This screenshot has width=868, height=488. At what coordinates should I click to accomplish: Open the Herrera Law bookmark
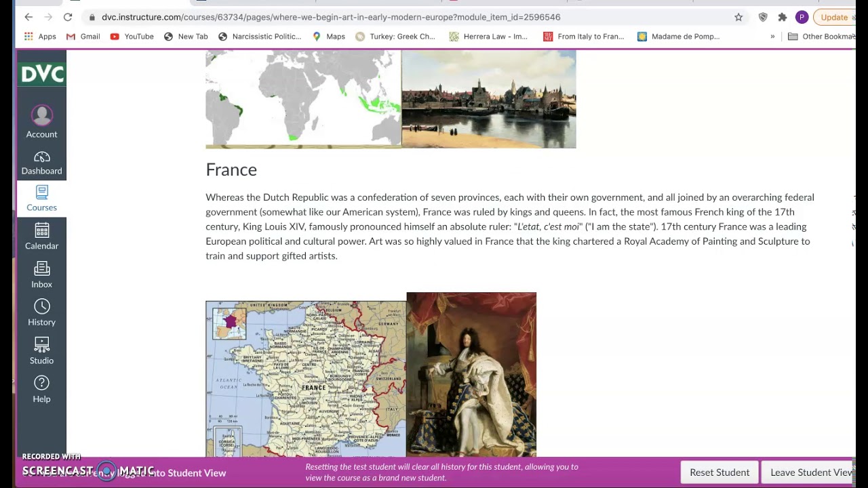pyautogui.click(x=488, y=37)
